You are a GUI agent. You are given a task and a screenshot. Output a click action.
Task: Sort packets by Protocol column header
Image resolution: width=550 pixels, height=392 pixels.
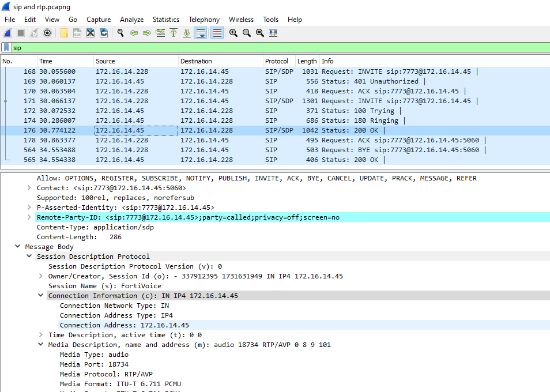pos(277,61)
